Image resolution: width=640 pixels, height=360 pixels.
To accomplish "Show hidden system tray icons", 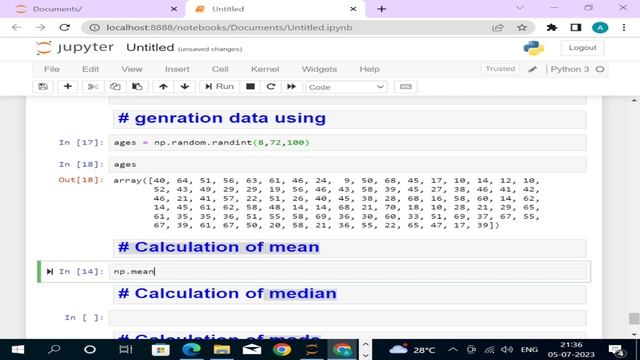I will (453, 349).
